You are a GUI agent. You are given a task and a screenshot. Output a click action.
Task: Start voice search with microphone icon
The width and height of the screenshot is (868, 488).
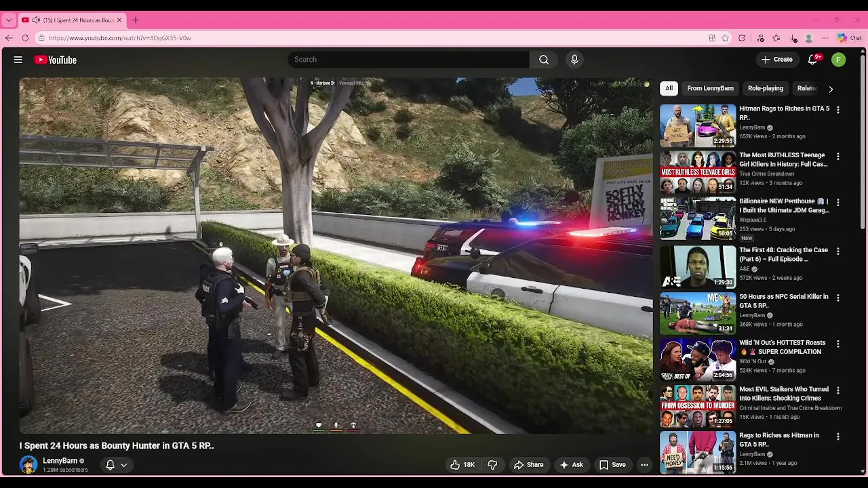coord(574,60)
